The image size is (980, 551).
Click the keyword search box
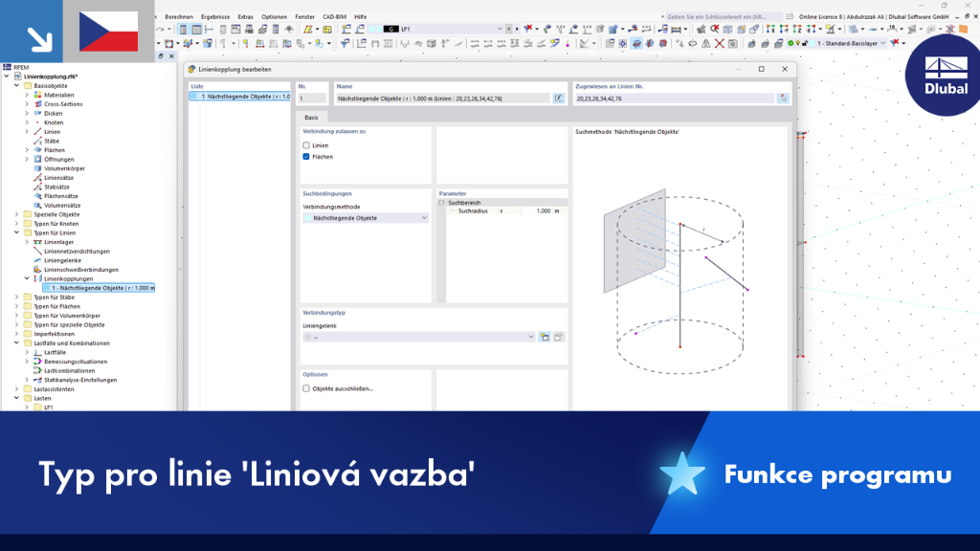(x=724, y=17)
